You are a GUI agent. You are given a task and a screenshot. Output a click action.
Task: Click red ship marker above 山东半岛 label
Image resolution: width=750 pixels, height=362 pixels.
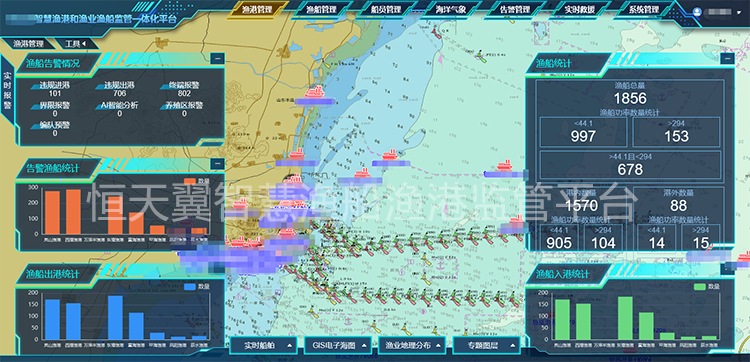coord(314,91)
